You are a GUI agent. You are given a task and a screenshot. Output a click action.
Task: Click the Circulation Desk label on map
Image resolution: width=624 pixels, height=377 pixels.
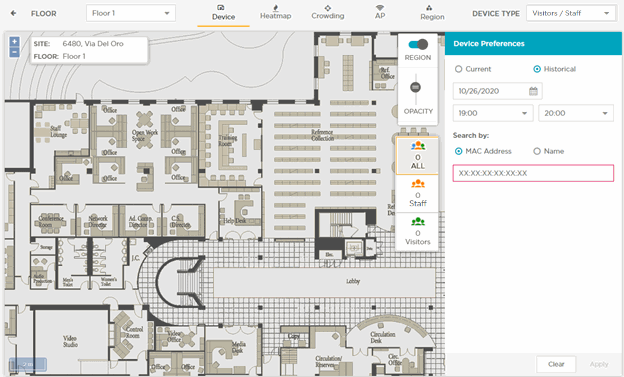click(x=382, y=337)
